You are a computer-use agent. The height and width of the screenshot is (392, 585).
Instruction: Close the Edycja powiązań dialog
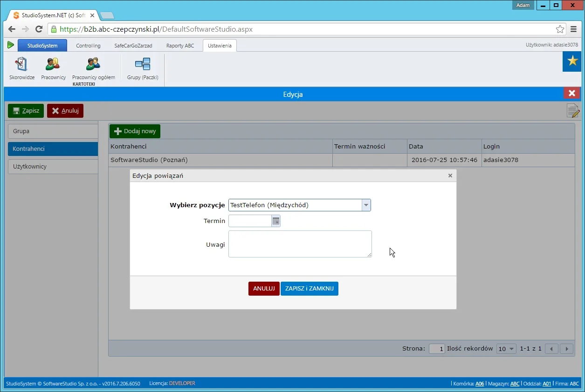point(450,176)
